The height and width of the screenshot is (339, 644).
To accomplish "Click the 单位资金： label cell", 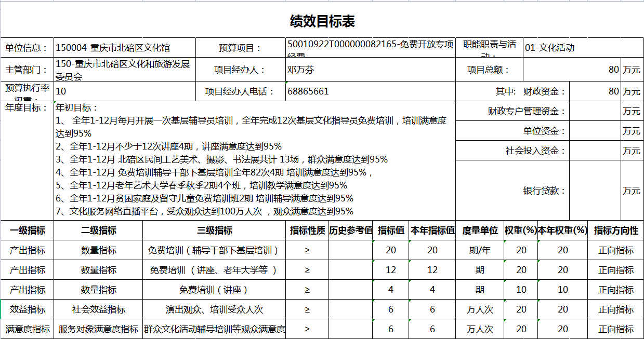I will 512,131.
